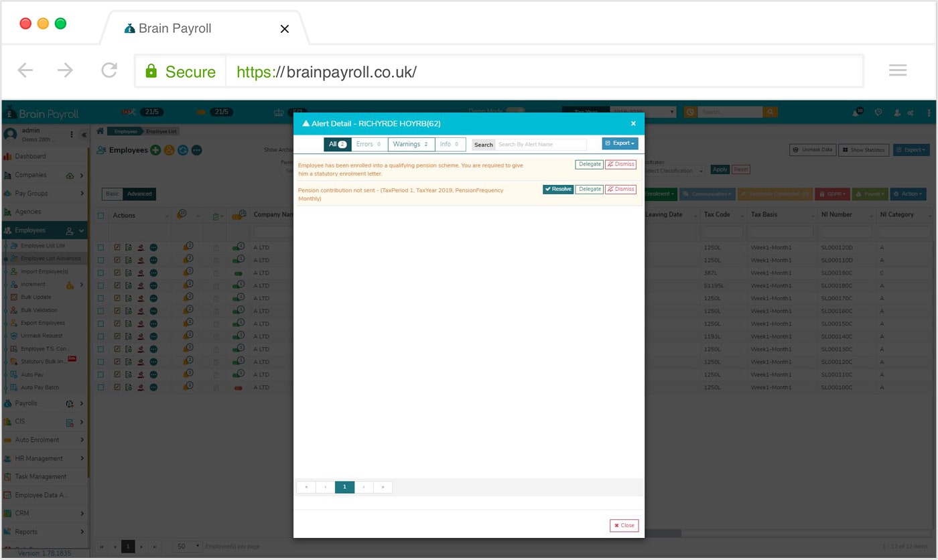Click the document icon in third employee row
The height and width of the screenshot is (560, 938).
click(x=129, y=273)
